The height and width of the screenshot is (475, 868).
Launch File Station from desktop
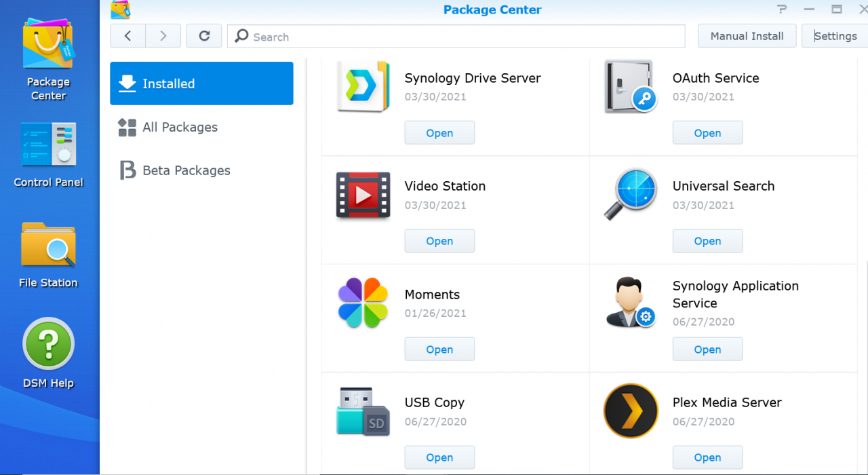pos(48,254)
